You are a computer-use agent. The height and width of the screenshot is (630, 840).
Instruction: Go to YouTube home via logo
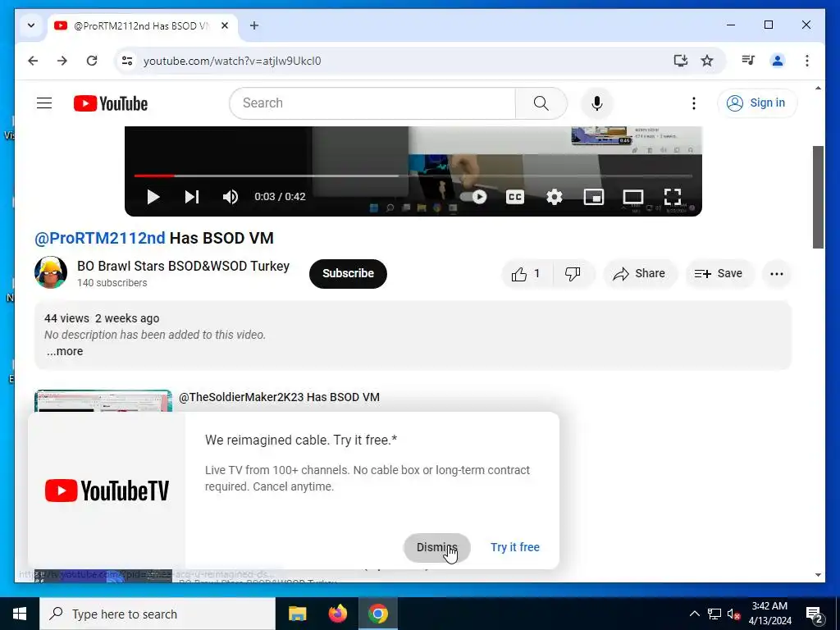[x=111, y=103]
